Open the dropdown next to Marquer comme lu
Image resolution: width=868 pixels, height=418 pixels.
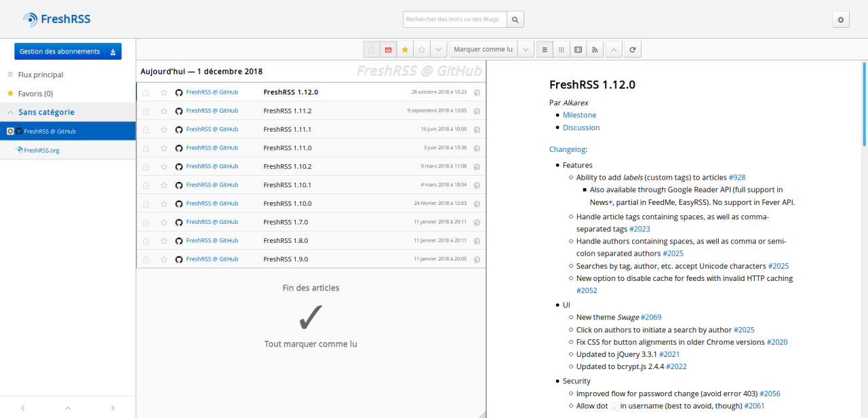526,49
